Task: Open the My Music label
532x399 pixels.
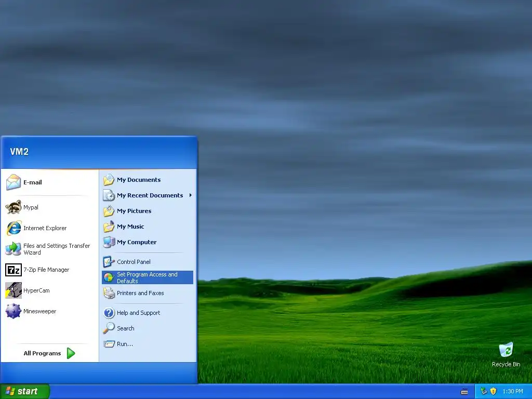Action: (x=130, y=227)
